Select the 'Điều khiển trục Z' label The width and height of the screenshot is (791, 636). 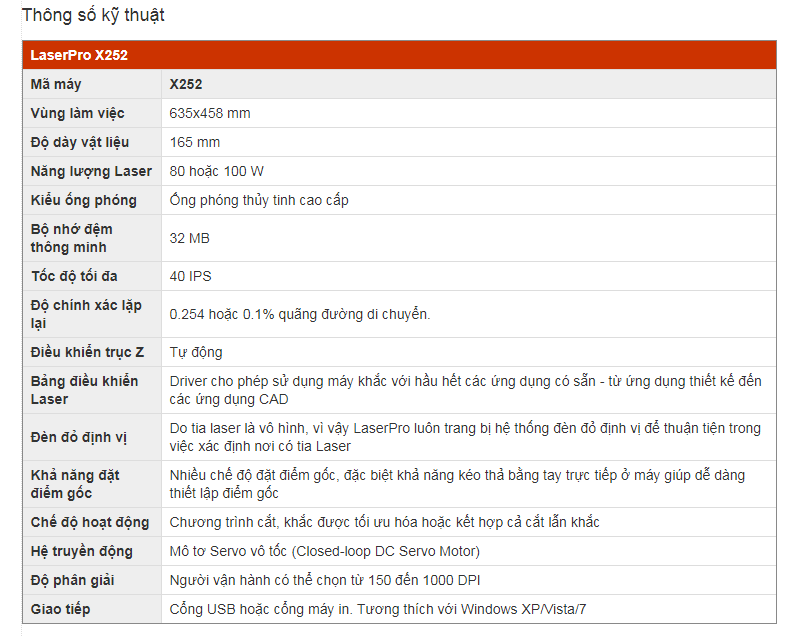(x=87, y=352)
